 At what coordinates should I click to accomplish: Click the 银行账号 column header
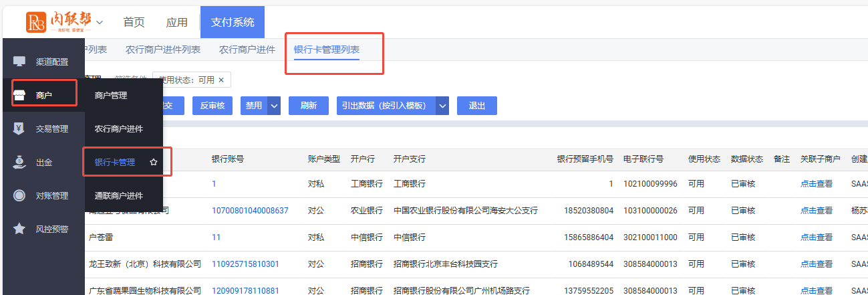228,159
